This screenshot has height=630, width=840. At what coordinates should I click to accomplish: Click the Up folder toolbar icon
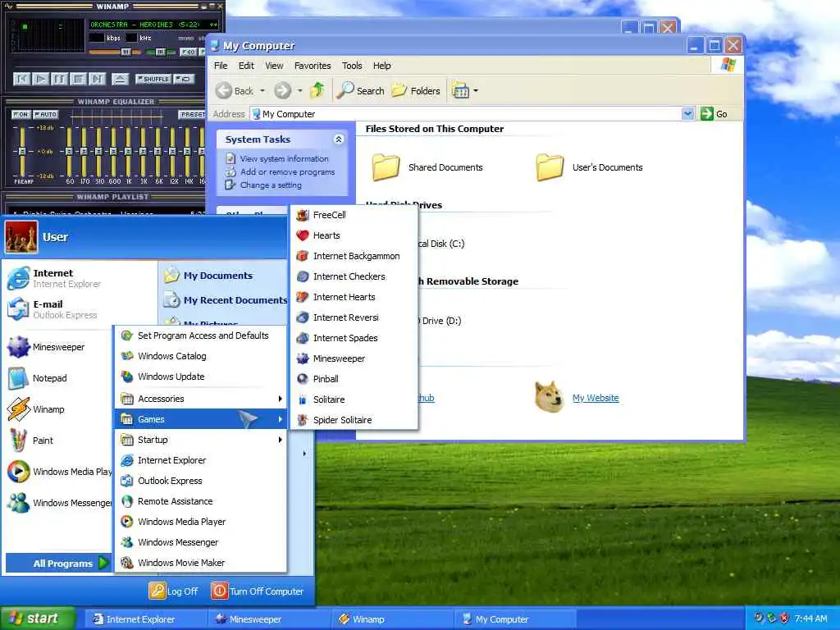point(317,90)
